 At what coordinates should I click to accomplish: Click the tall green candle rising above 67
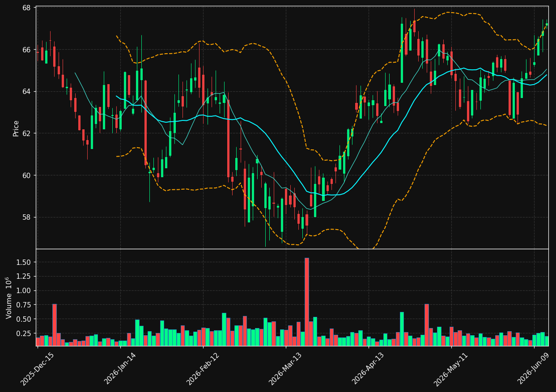click(402, 53)
